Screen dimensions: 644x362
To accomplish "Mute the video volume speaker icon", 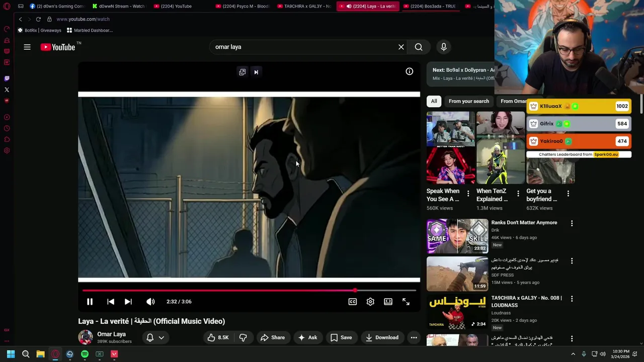I will (x=150, y=302).
